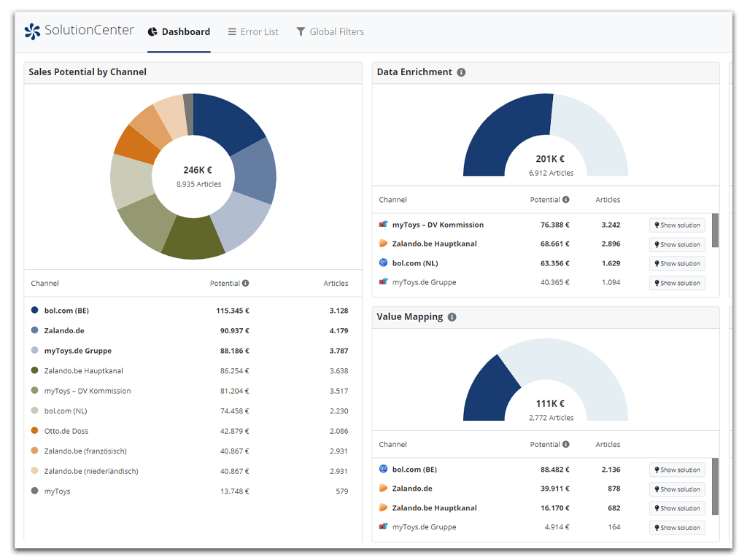Click the '76.388 €' potential value
747x560 pixels.
555,225
